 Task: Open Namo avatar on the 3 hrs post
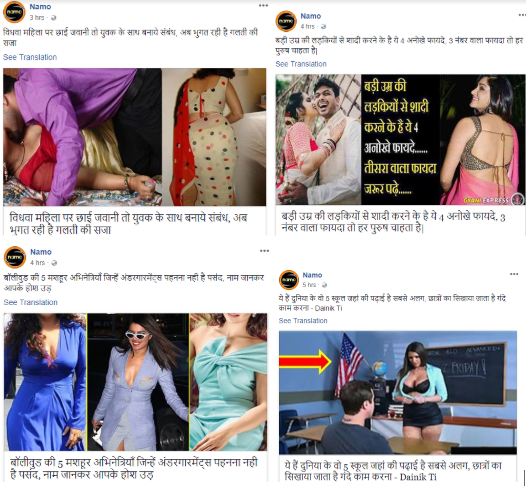[14, 12]
